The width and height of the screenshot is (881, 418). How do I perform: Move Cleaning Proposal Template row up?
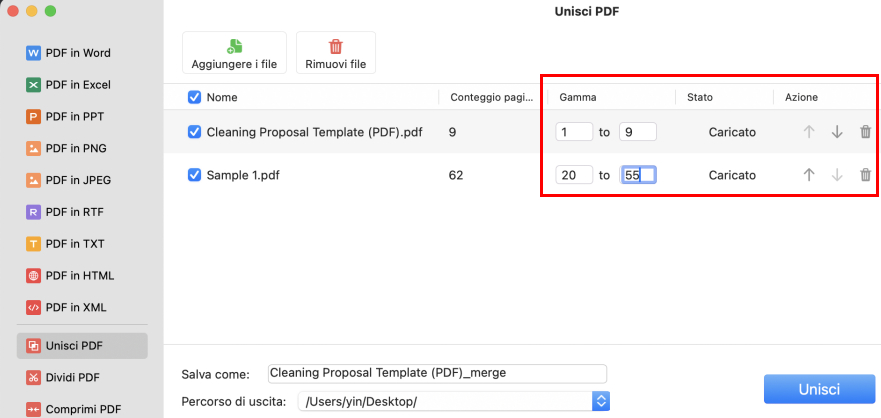tap(809, 132)
